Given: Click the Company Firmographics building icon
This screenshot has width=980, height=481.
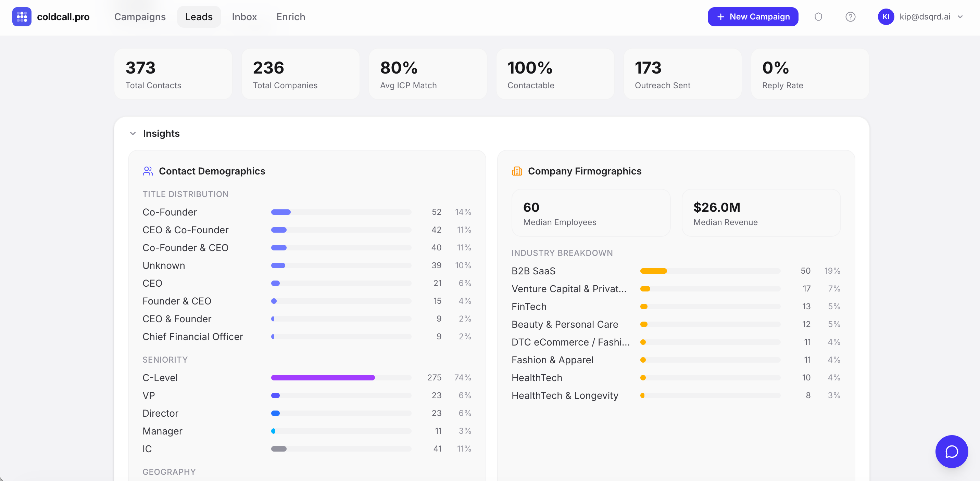Looking at the screenshot, I should (517, 171).
